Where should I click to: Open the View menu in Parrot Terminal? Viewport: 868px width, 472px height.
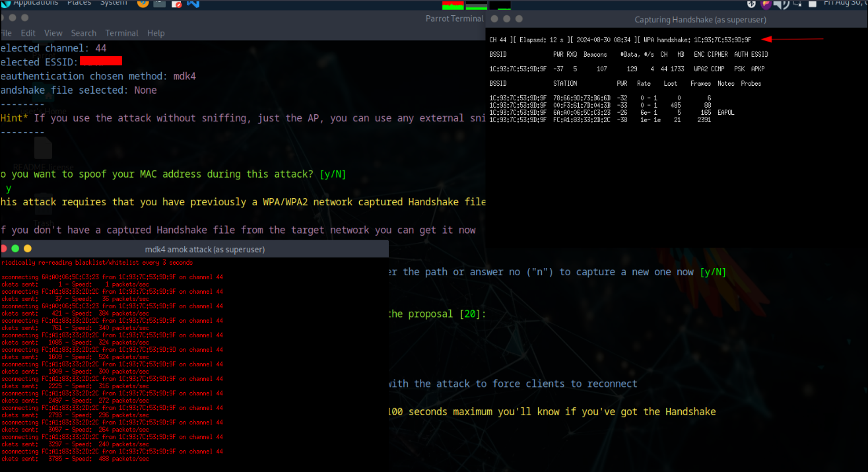coord(53,33)
